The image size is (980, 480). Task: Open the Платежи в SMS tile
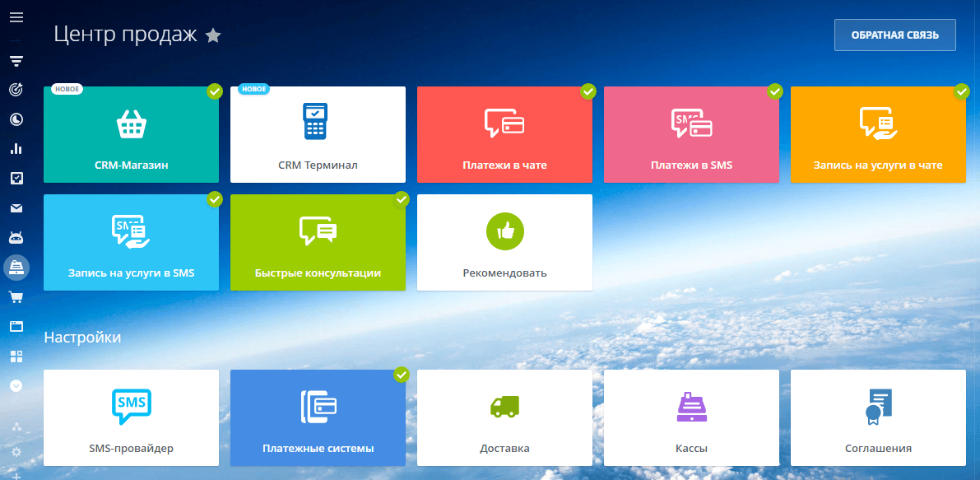pyautogui.click(x=691, y=134)
